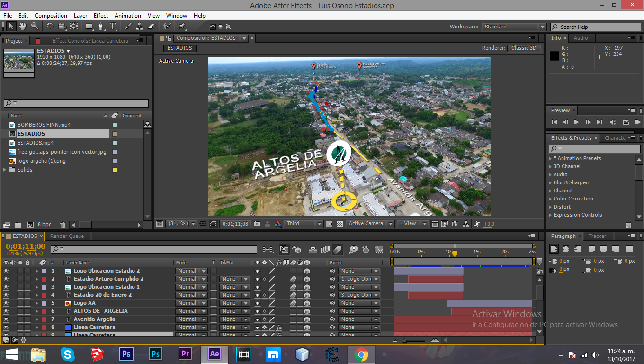
Task: Open the Effect menu
Action: point(101,16)
